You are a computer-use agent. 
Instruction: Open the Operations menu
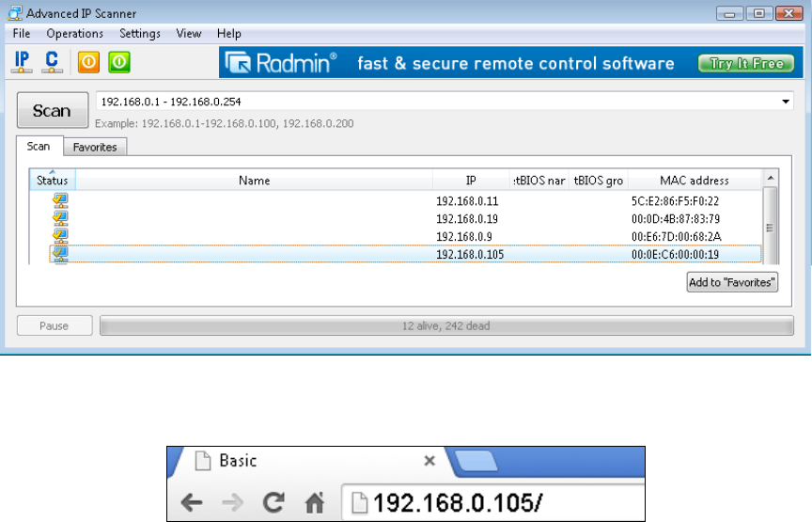click(74, 34)
